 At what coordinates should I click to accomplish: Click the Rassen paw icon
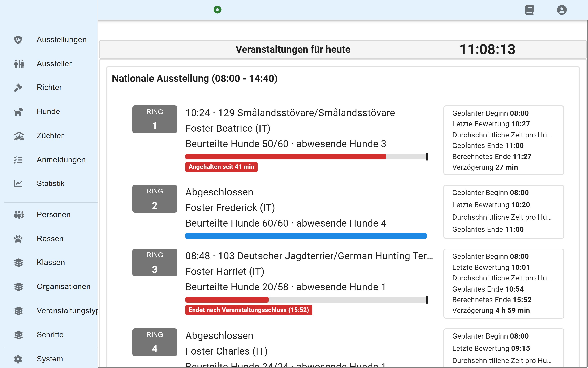pos(18,239)
